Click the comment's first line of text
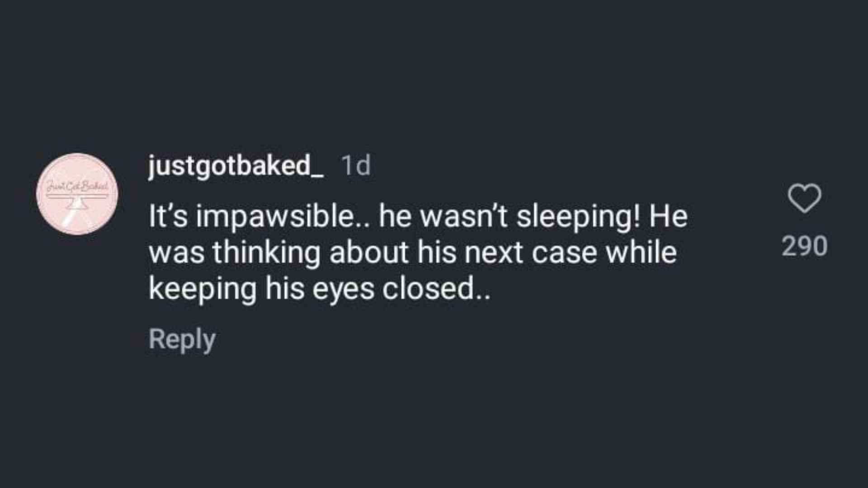 point(418,216)
